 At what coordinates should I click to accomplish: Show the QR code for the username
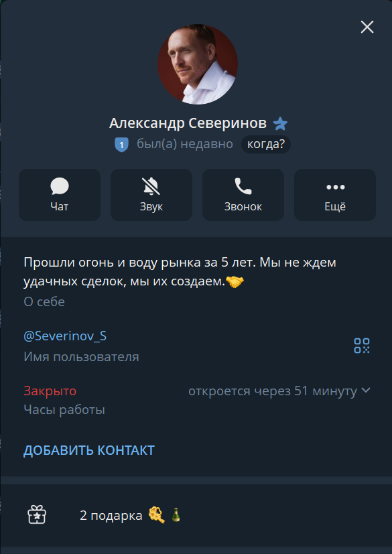362,346
